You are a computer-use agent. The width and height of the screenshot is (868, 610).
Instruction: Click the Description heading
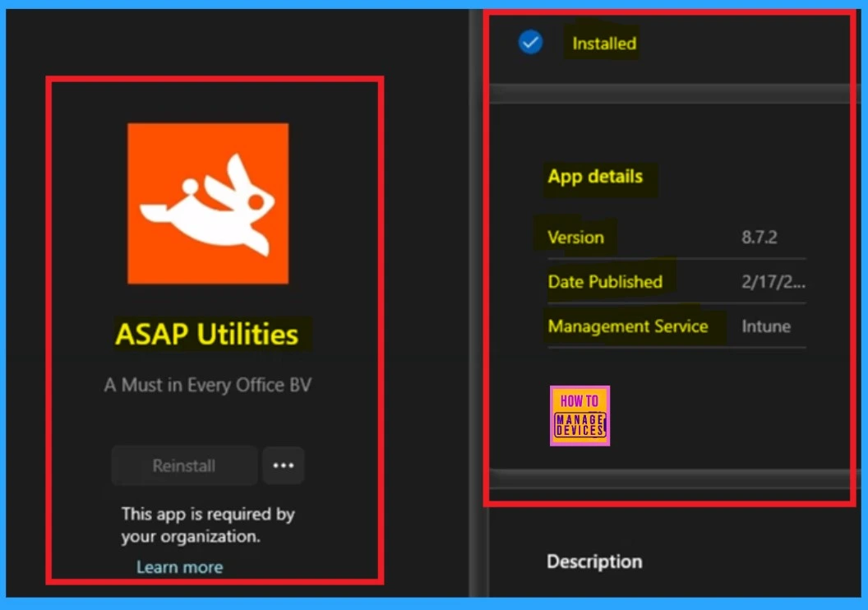594,561
